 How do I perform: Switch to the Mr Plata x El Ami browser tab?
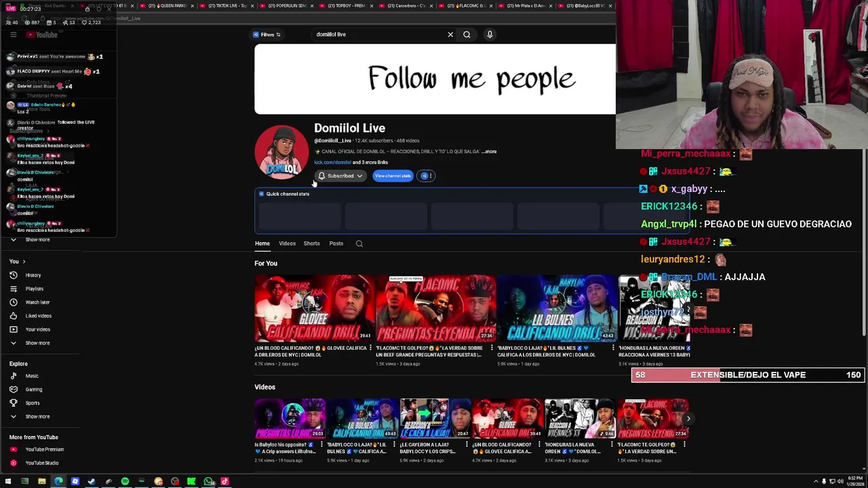[526, 5]
